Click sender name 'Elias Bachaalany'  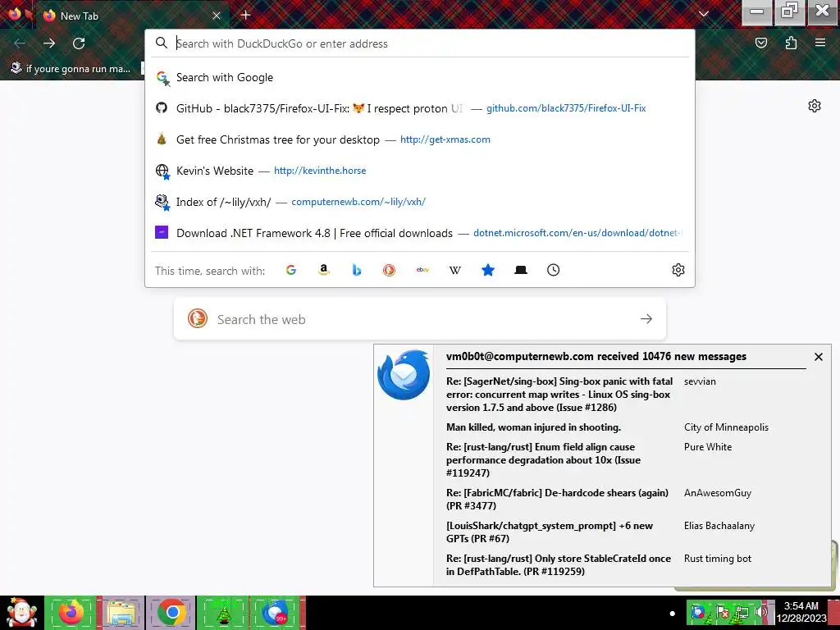point(719,526)
